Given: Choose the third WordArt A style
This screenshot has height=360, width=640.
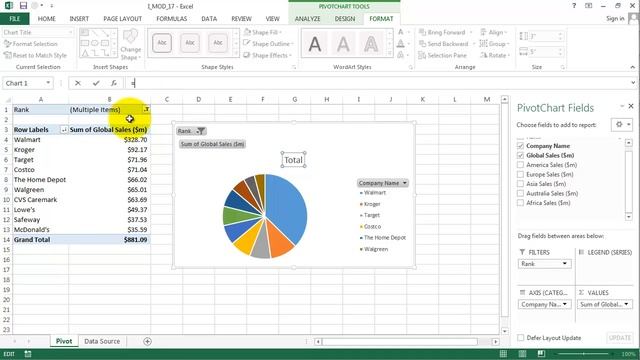Looking at the screenshot, I should click(371, 44).
